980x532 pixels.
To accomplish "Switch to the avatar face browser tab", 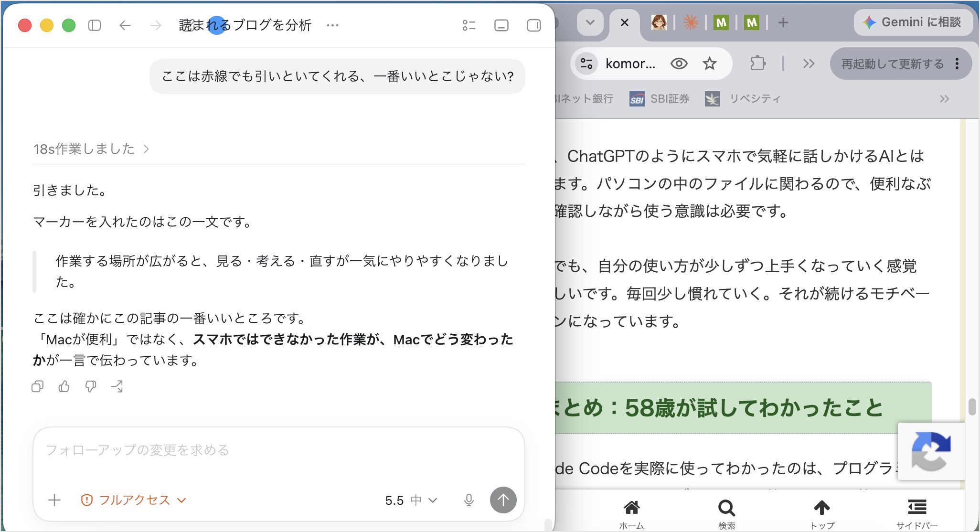I will tap(659, 22).
